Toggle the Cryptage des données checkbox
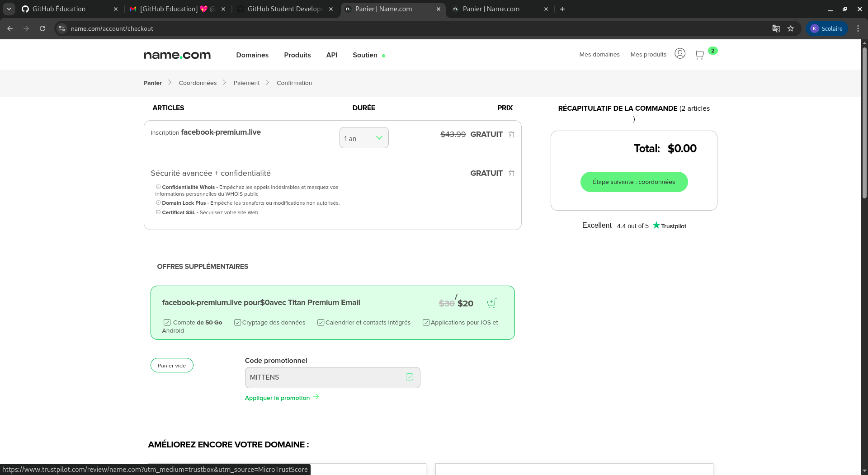The image size is (868, 475). (237, 323)
